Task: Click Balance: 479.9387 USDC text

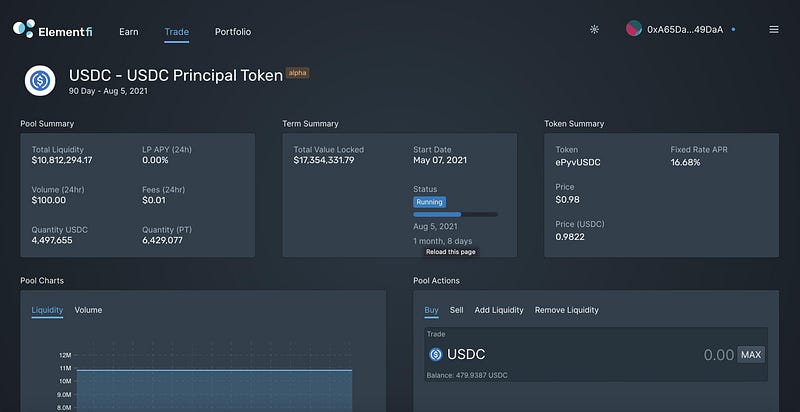Action: (467, 375)
